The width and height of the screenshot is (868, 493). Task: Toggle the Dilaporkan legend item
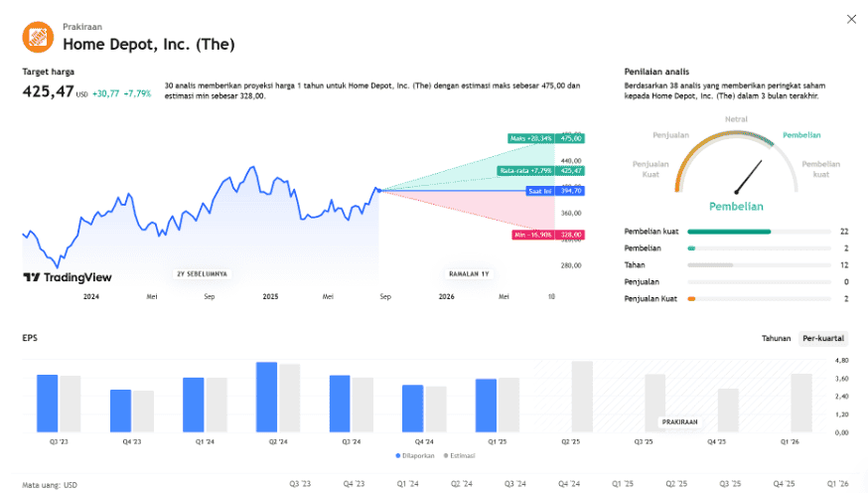click(419, 455)
